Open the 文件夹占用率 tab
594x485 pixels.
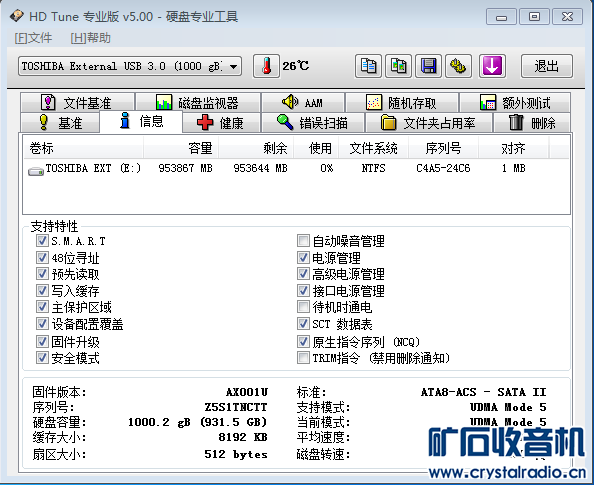(428, 123)
